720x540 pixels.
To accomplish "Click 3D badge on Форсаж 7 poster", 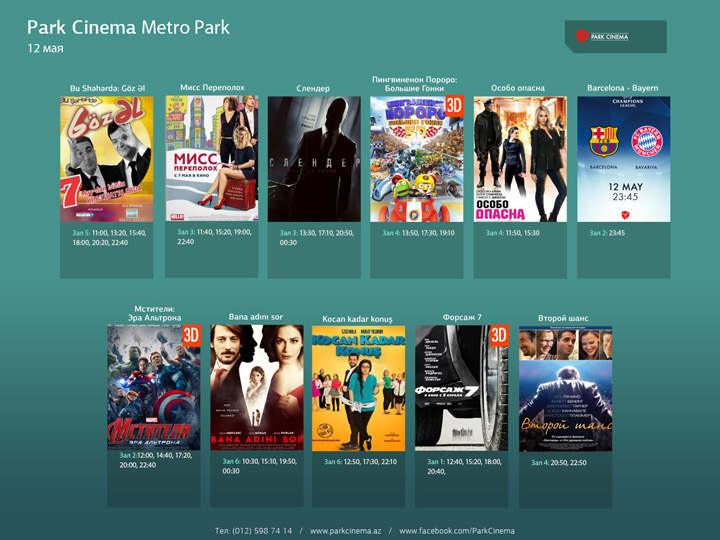I will 499,335.
